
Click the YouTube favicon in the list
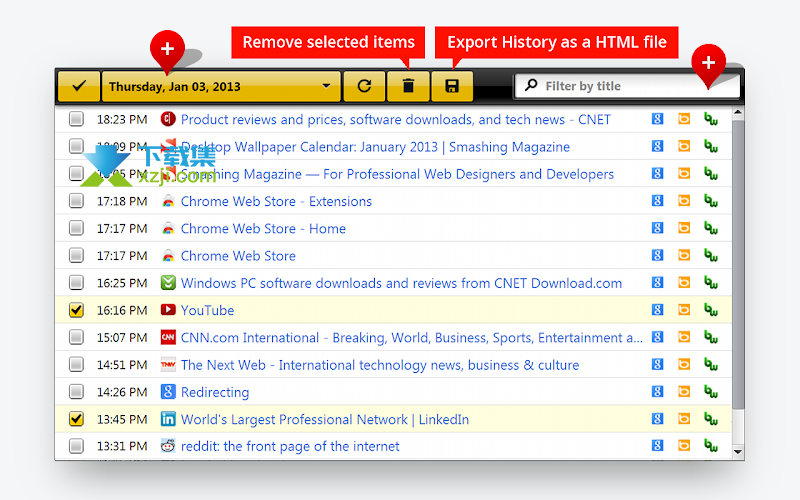[x=168, y=310]
